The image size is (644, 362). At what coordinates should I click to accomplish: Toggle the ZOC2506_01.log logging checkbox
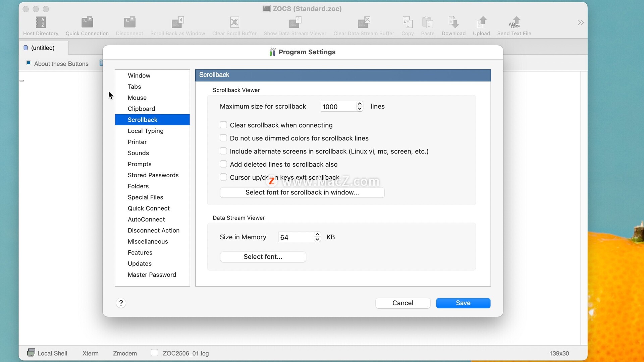coord(155,353)
